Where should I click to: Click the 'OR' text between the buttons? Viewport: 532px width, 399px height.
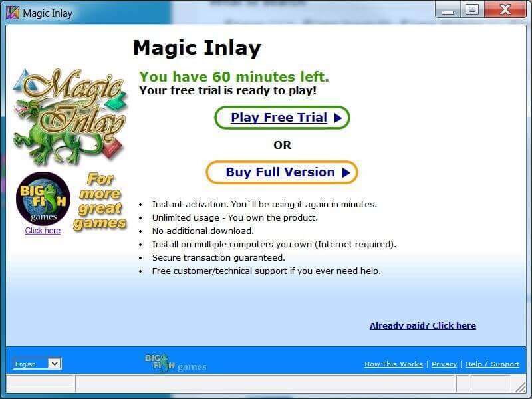[282, 145]
